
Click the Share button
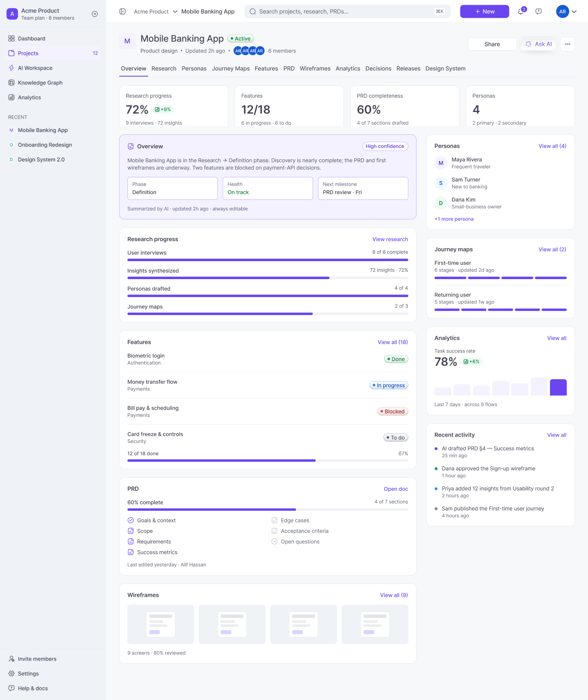[x=492, y=44]
